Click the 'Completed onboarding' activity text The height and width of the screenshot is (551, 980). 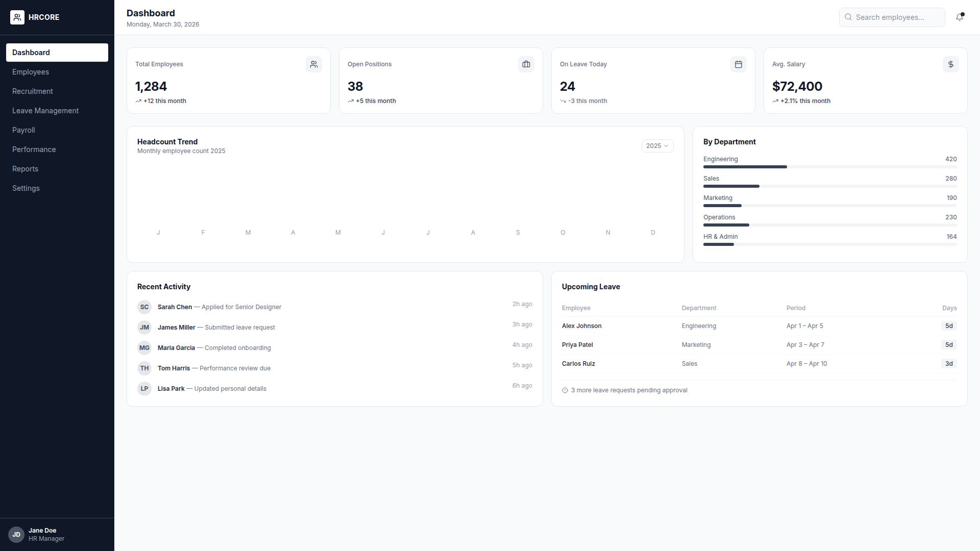tap(237, 348)
